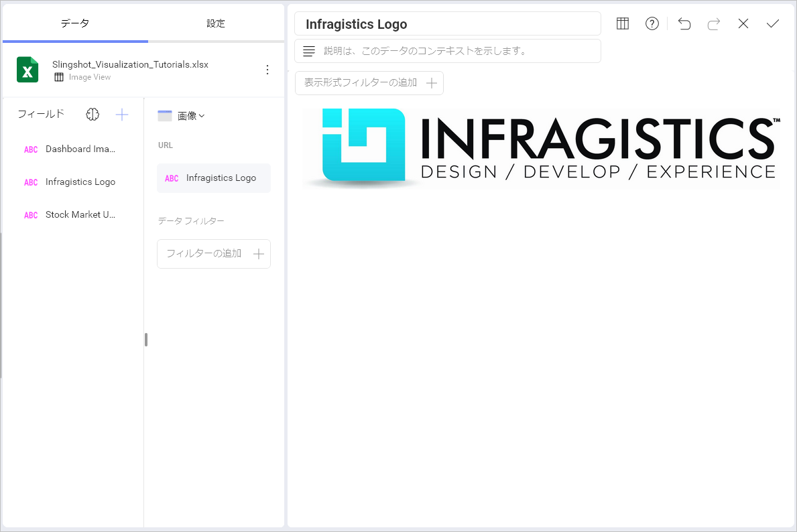Screen dimensions: 797x532
Task: Click the redo arrow icon
Action: tap(714, 23)
